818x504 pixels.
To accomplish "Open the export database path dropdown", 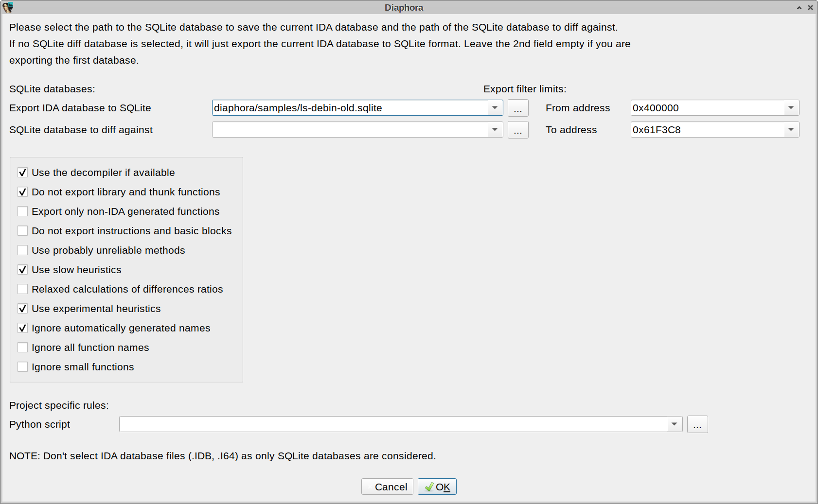I will pyautogui.click(x=496, y=108).
